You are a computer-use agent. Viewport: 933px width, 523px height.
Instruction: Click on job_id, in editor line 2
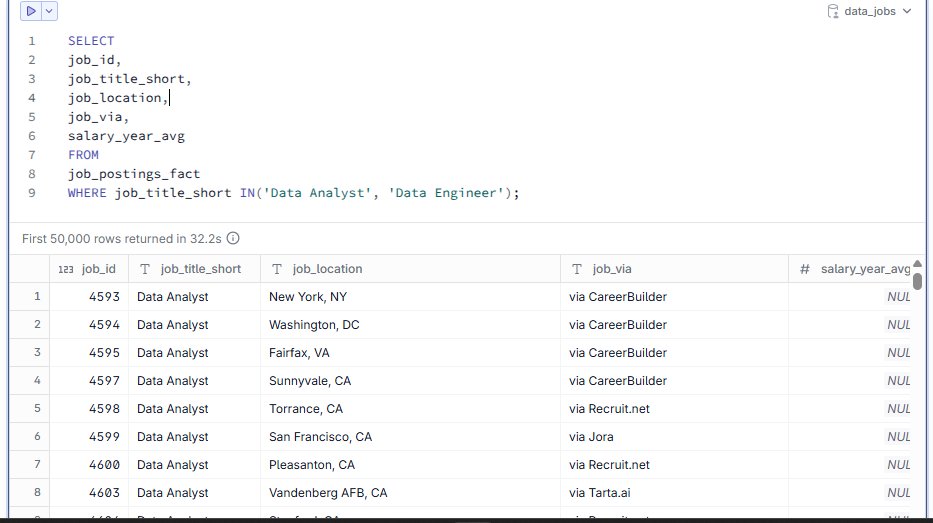coord(94,60)
